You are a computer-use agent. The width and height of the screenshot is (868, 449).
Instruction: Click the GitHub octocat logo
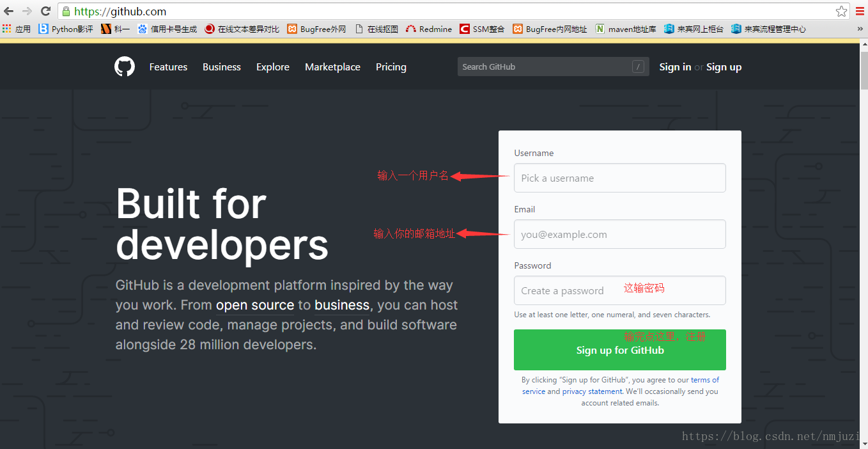(125, 67)
